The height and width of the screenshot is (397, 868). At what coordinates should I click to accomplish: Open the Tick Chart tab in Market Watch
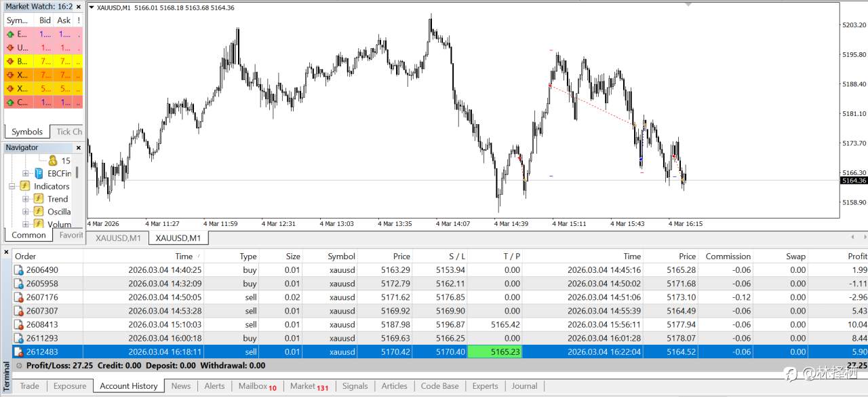coord(68,132)
